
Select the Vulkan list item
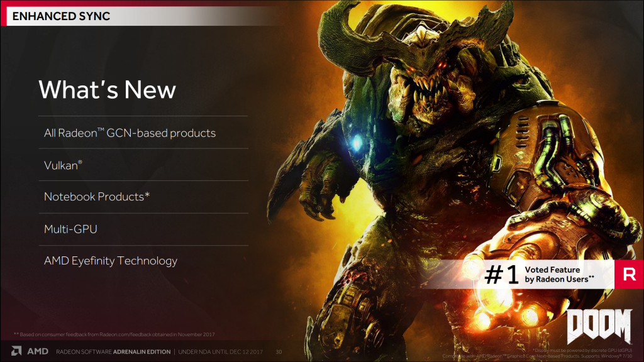coord(63,165)
